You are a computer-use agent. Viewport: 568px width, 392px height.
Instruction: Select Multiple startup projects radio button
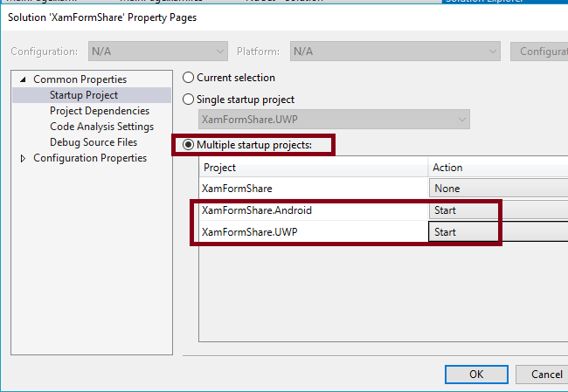[189, 145]
